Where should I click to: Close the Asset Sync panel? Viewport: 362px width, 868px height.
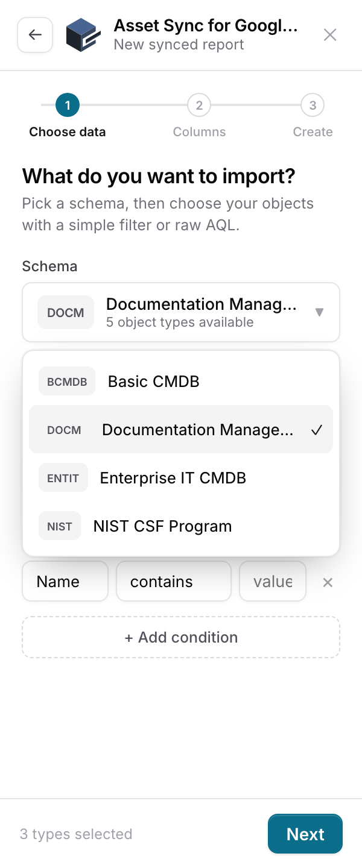(x=330, y=35)
